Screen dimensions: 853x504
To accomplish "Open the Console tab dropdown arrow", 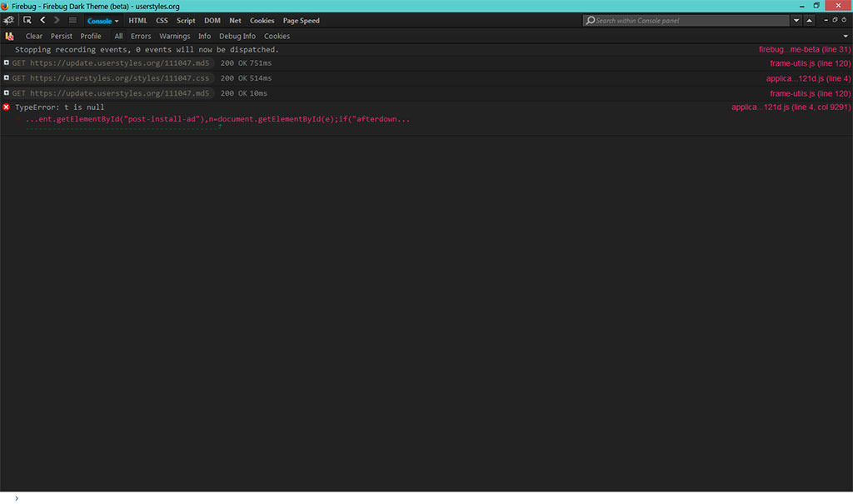I will tap(117, 21).
